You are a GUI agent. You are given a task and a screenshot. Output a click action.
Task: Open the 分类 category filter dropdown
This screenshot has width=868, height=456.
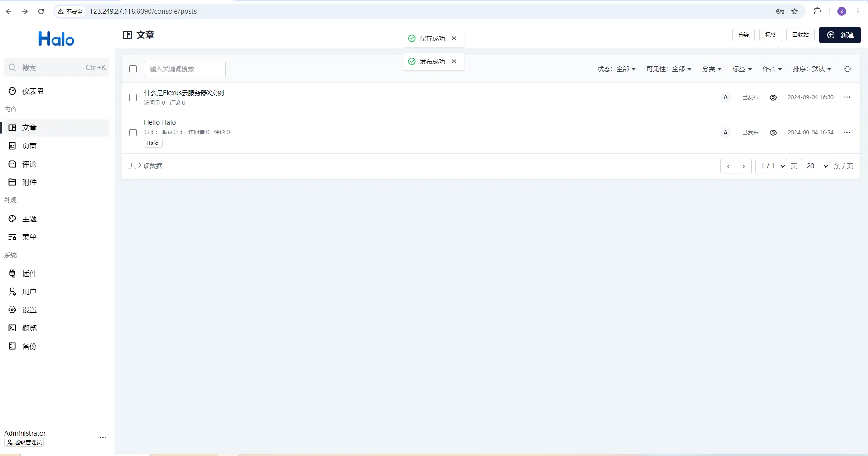(x=711, y=69)
